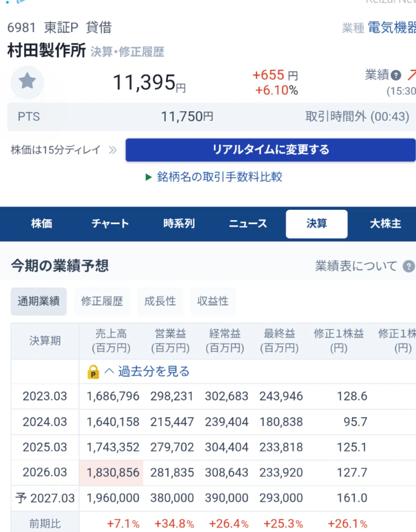
Task: Click リアルタイムに変更する button
Action: [x=271, y=150]
